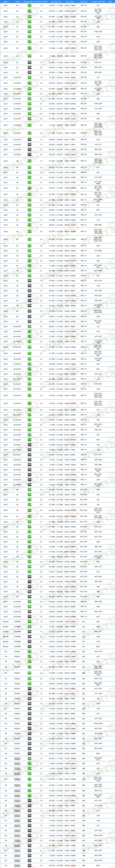Click the 3.3 engine capacity cell in the AUDI A8 AKF row
The height and width of the screenshot is (868, 115).
41,597
